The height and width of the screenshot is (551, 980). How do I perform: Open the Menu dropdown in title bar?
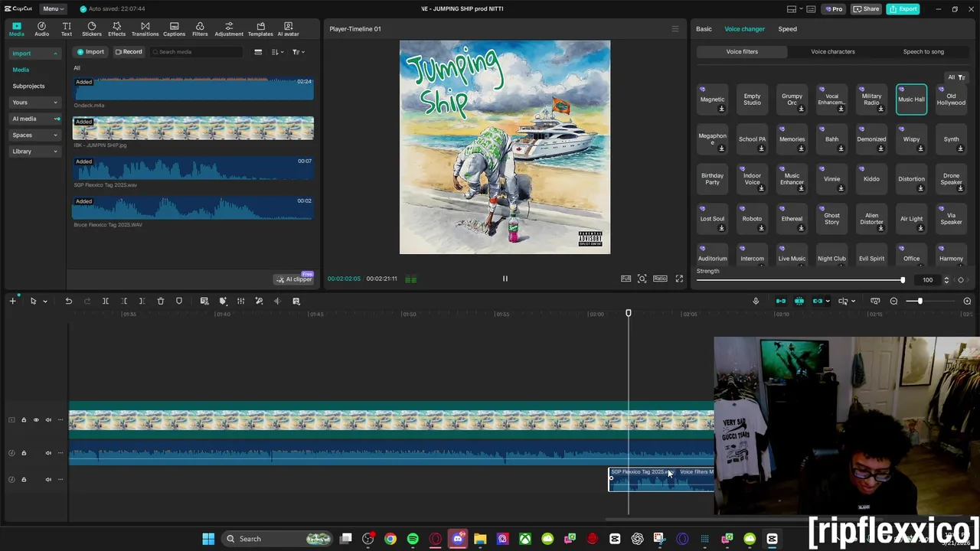(52, 8)
